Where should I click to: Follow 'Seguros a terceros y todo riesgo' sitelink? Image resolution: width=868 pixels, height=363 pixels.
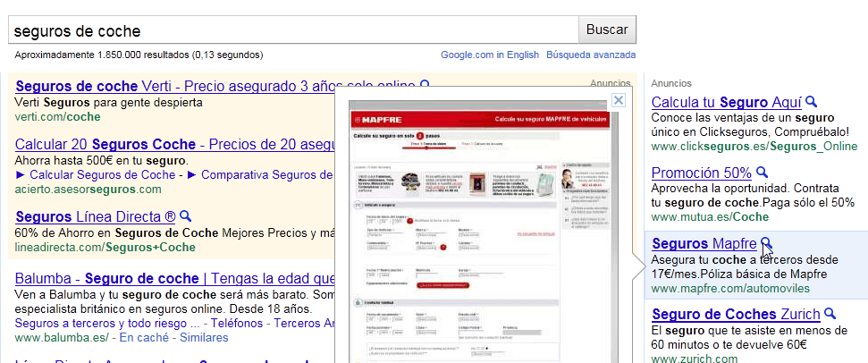point(107,323)
